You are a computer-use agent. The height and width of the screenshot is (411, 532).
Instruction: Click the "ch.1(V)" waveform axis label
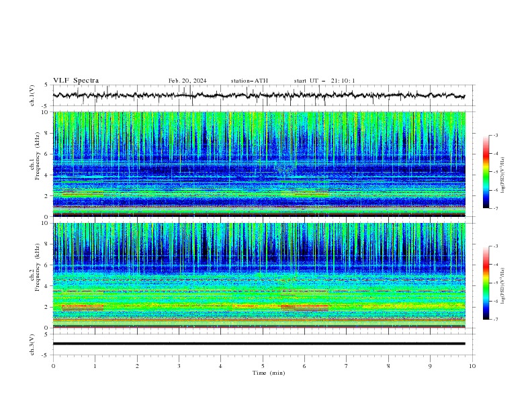[x=32, y=95]
